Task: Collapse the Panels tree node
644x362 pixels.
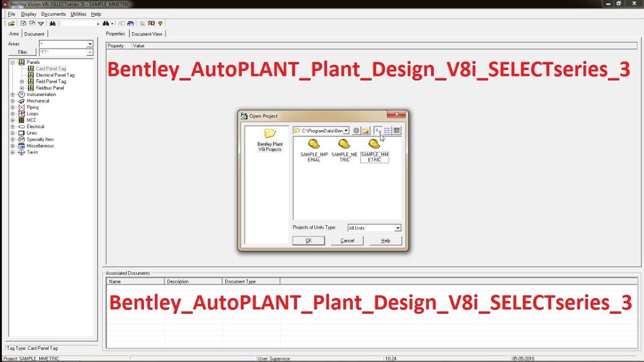Action: click(x=13, y=62)
